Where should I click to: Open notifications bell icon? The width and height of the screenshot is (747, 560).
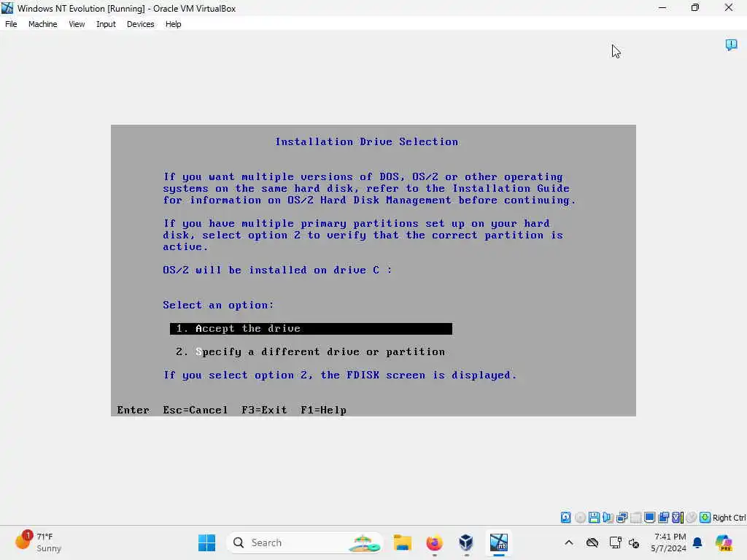(x=697, y=542)
